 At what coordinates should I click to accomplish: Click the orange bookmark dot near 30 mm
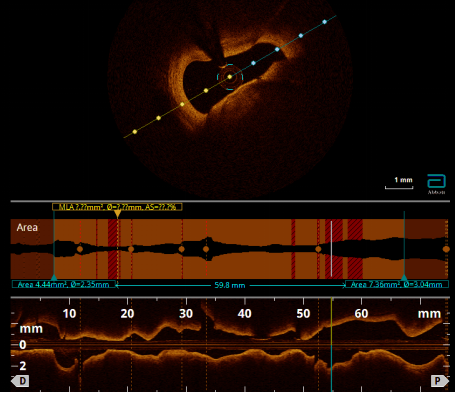click(181, 249)
